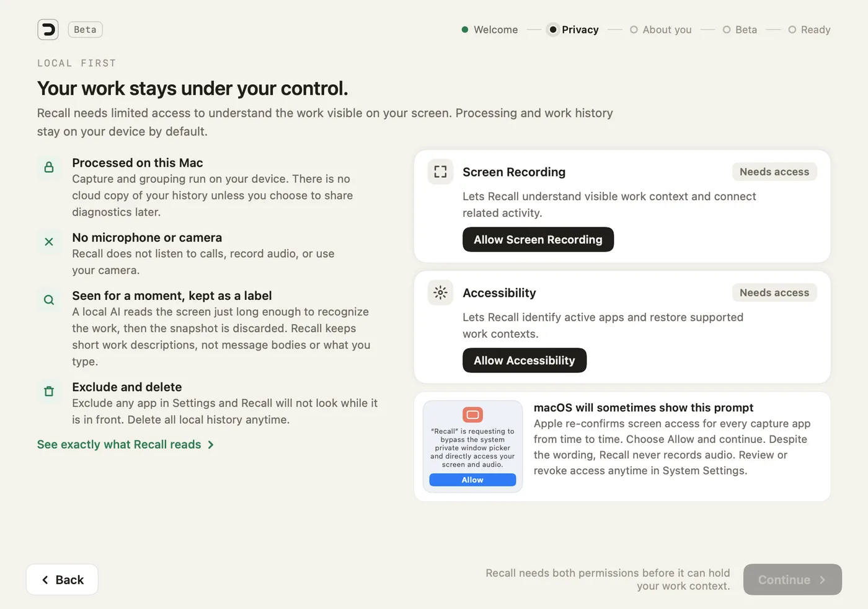Click the disabled Continue button

click(x=792, y=580)
